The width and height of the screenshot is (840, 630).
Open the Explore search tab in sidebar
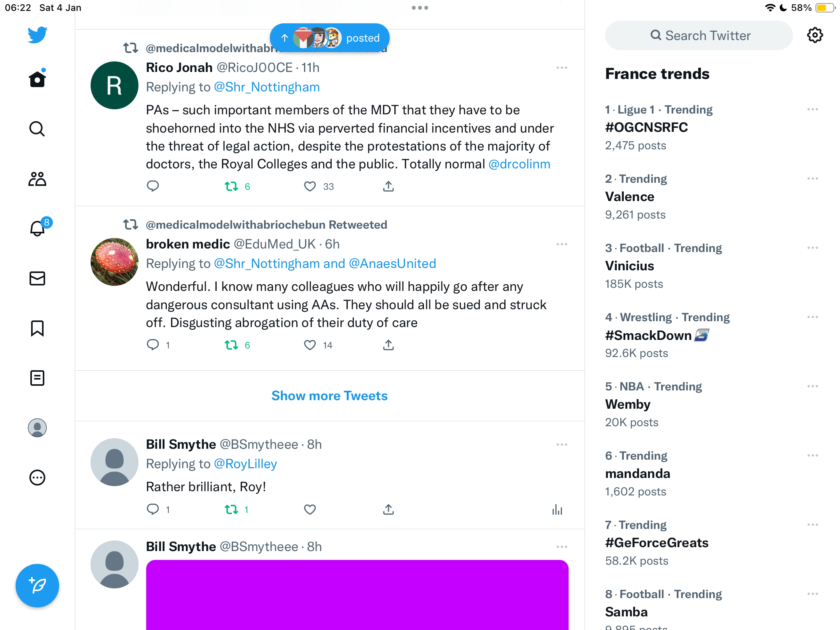[x=37, y=129]
